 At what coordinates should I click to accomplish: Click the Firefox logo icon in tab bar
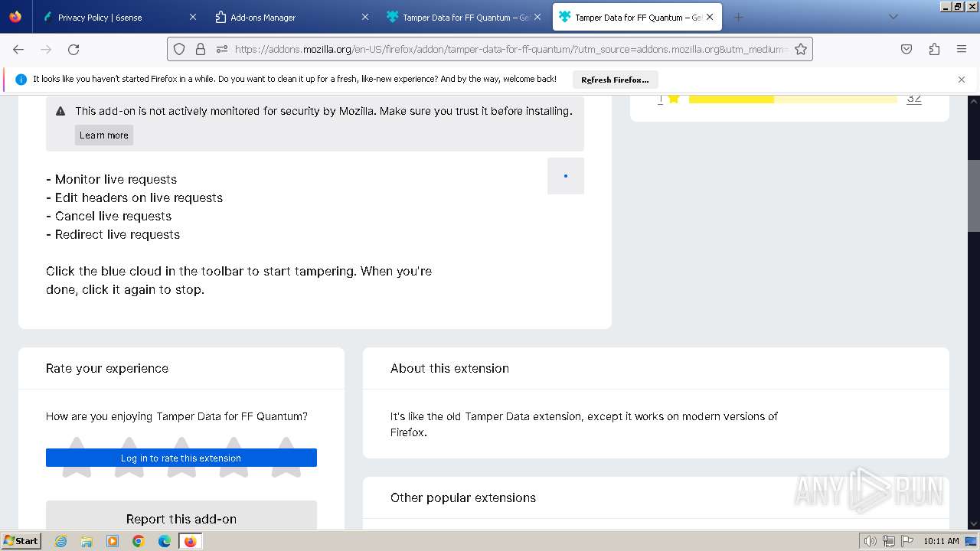coord(15,17)
